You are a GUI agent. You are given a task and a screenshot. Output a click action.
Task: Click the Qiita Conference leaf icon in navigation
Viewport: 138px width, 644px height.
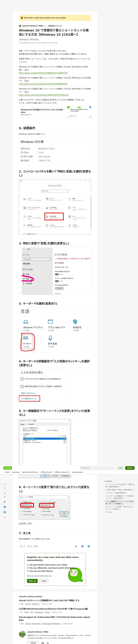coord(23,472)
